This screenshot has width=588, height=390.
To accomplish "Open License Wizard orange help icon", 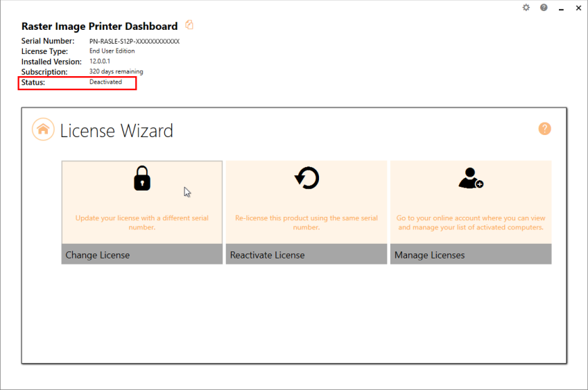I will point(544,129).
